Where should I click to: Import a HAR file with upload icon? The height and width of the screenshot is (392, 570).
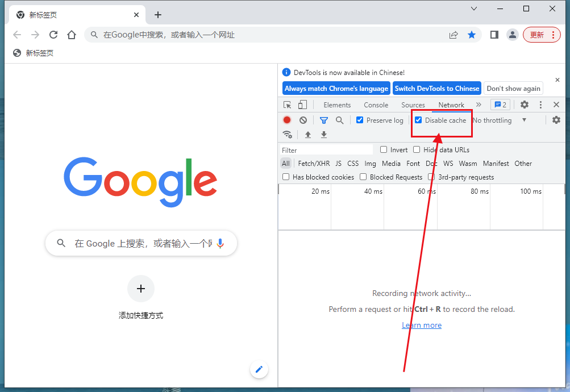point(308,135)
